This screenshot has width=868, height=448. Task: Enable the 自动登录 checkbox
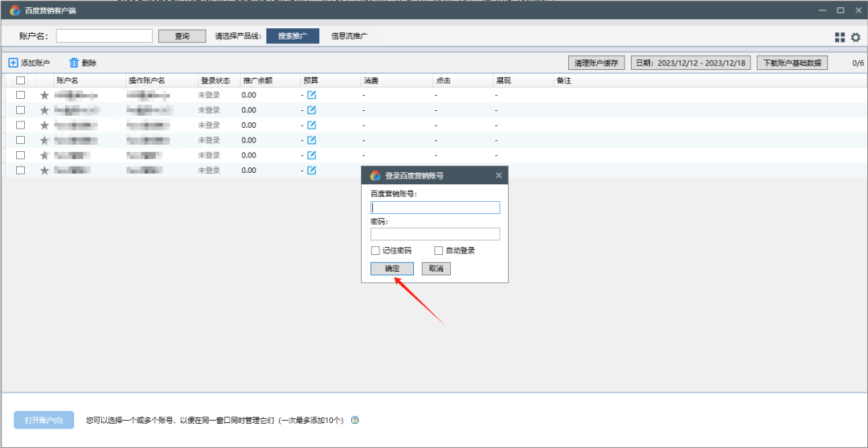(439, 250)
